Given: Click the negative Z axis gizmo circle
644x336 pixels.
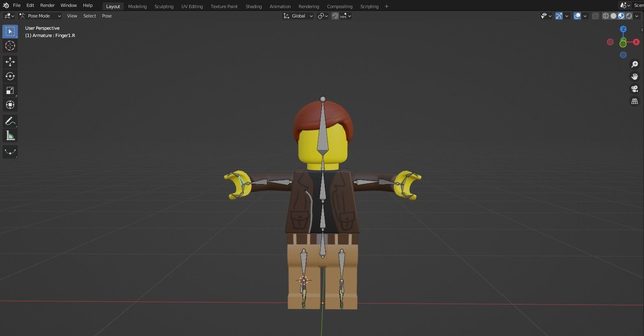Looking at the screenshot, I should coord(623,55).
